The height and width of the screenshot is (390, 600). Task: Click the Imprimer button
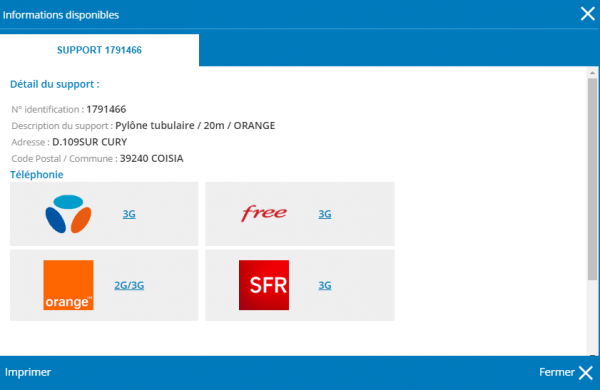[x=28, y=372]
